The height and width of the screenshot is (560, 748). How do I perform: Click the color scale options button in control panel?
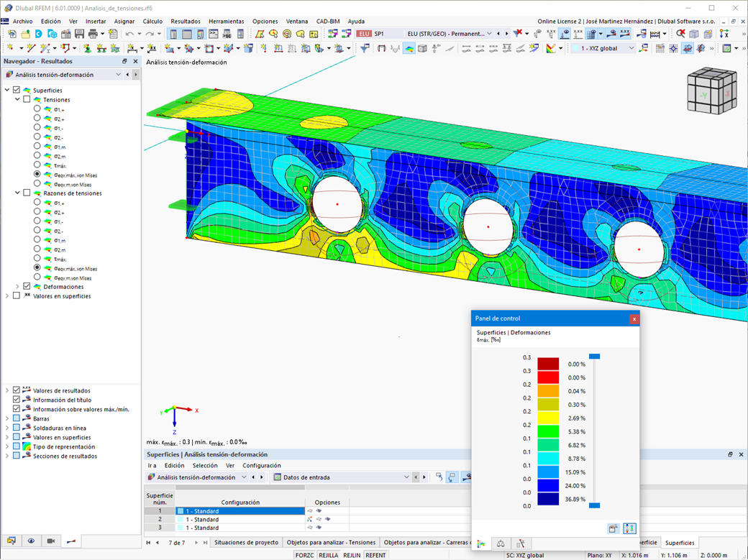[630, 528]
